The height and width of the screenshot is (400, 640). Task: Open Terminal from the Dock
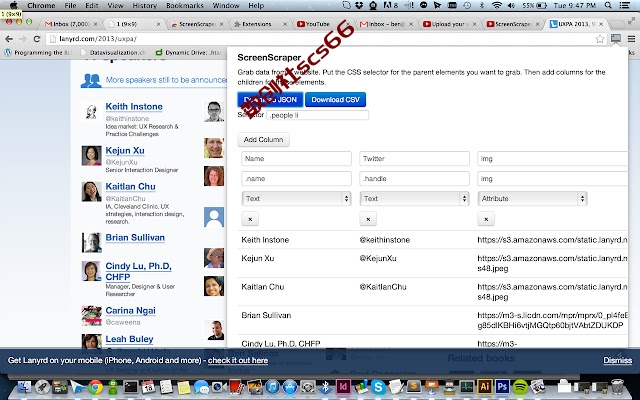point(131,386)
